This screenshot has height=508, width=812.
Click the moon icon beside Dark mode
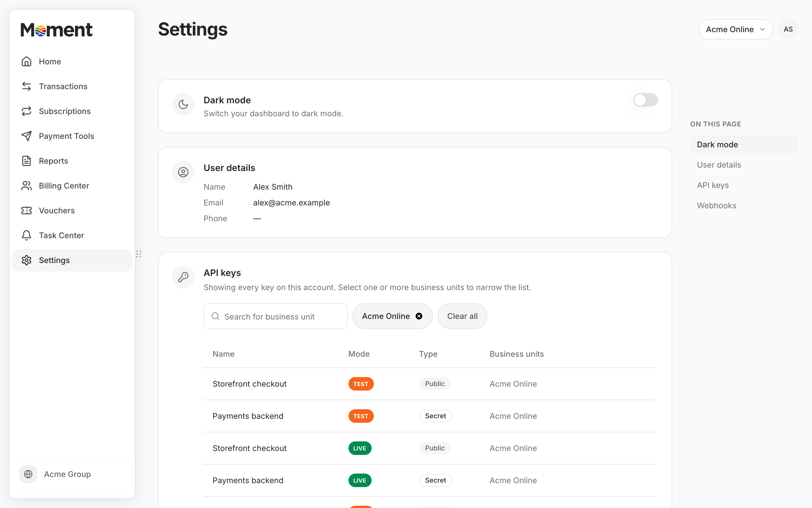point(183,104)
